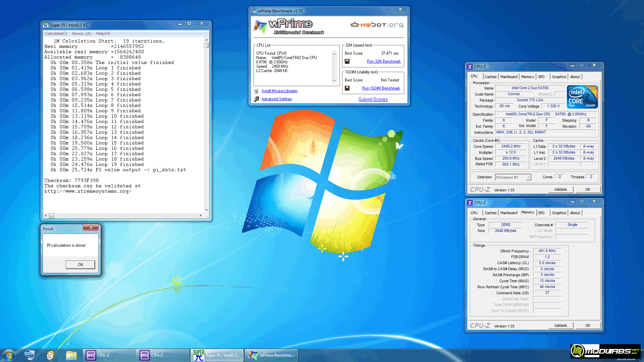The height and width of the screenshot is (362, 644).
Task: Click Validate in lower CPU-Z window
Action: click(x=560, y=325)
